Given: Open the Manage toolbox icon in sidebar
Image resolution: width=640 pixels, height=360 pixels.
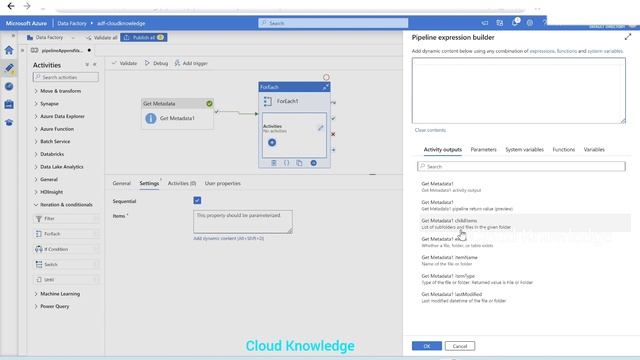Looking at the screenshot, I should (x=9, y=104).
